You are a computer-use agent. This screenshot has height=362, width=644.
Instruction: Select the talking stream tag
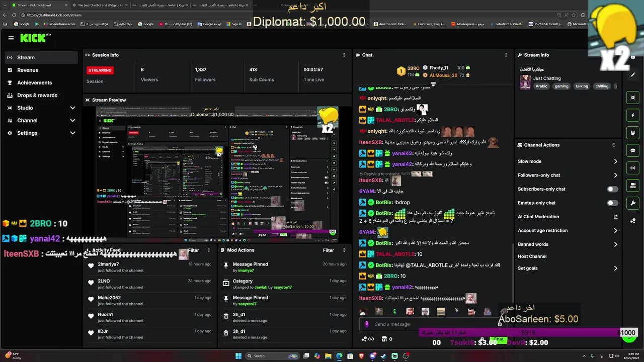pos(582,86)
